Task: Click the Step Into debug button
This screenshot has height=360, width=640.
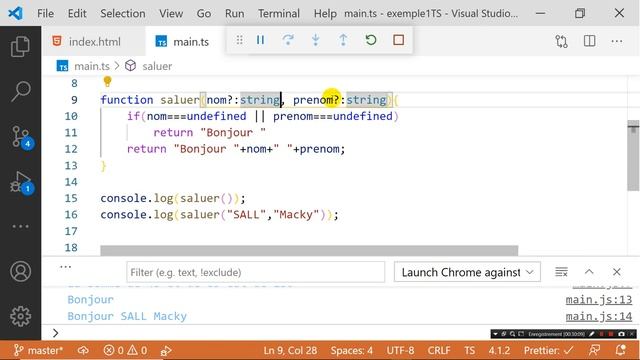Action: [x=316, y=40]
